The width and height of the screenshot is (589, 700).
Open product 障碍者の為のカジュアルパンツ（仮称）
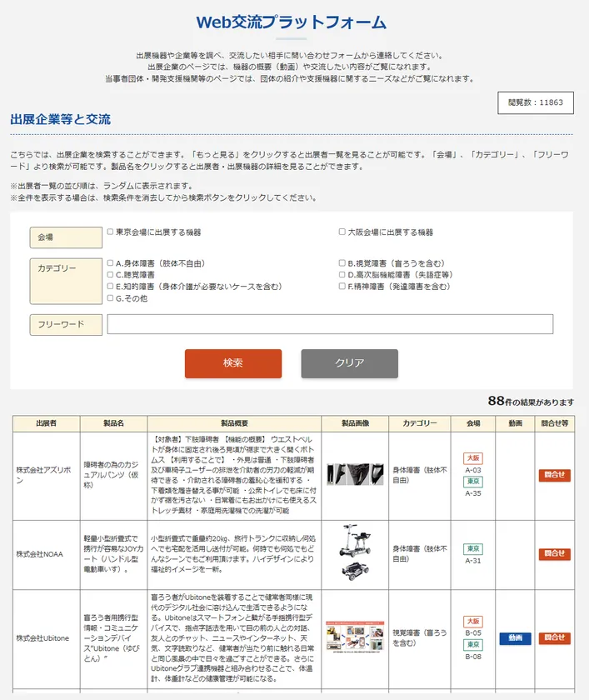(x=111, y=474)
